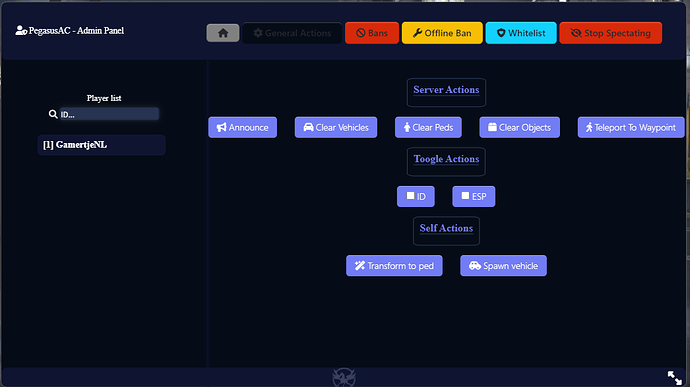
Task: Click the admin user icon beside PegasusAC
Action: pos(21,30)
